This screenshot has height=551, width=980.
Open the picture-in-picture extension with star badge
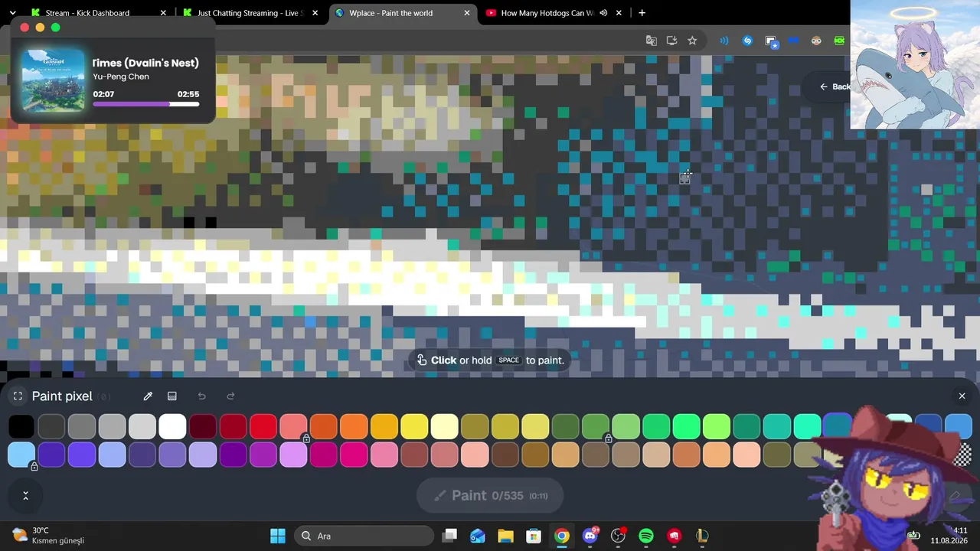(771, 41)
